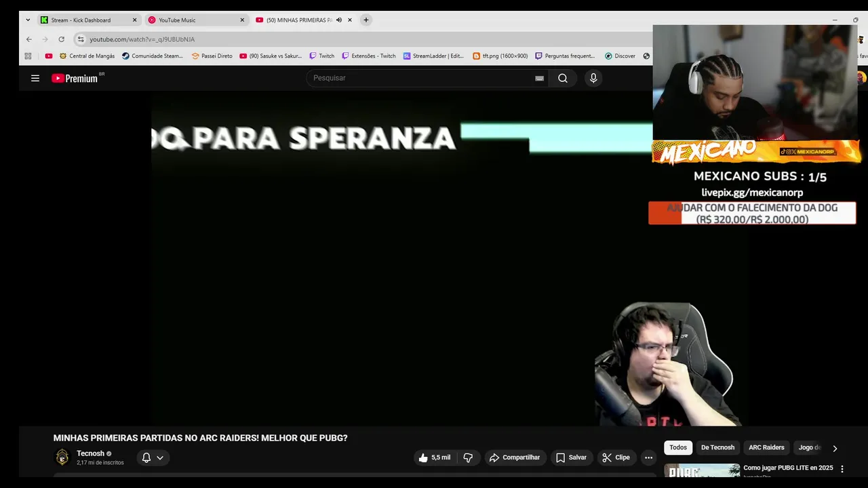Select the 'De Tecnosh' filter chip

point(717,447)
